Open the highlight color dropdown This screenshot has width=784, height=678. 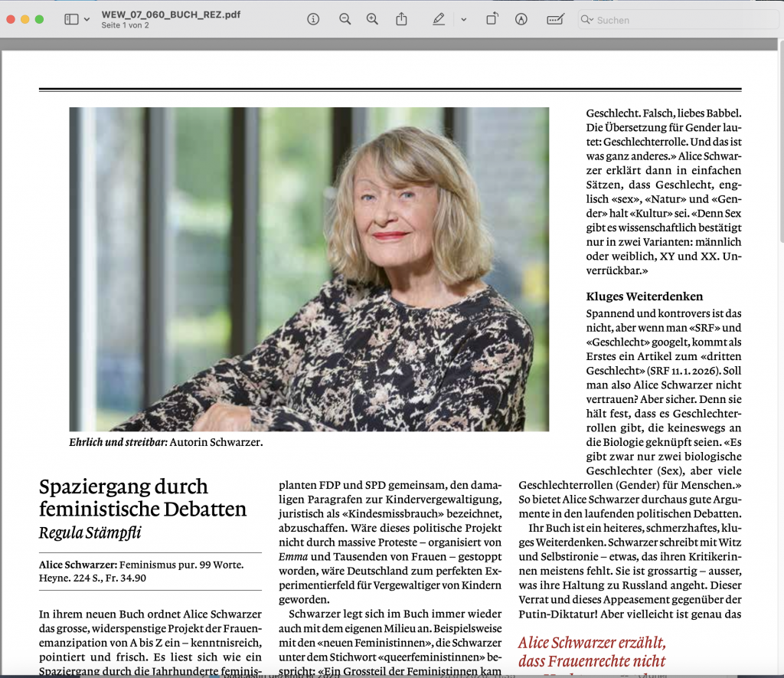point(462,18)
